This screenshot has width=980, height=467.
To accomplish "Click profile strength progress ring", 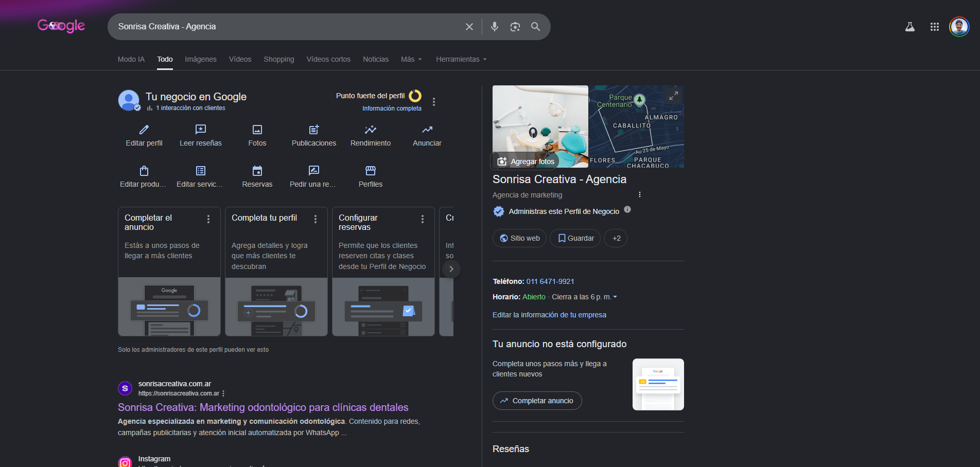I will tap(415, 96).
